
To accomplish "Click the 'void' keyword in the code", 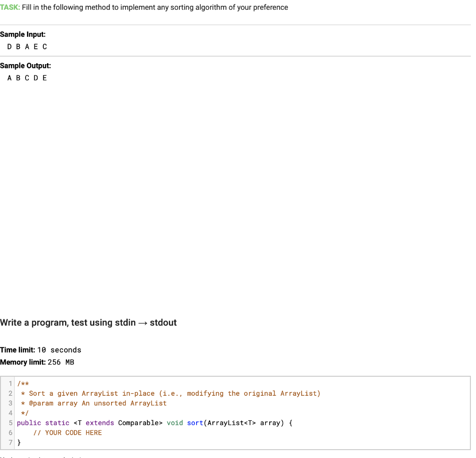I will coord(175,423).
